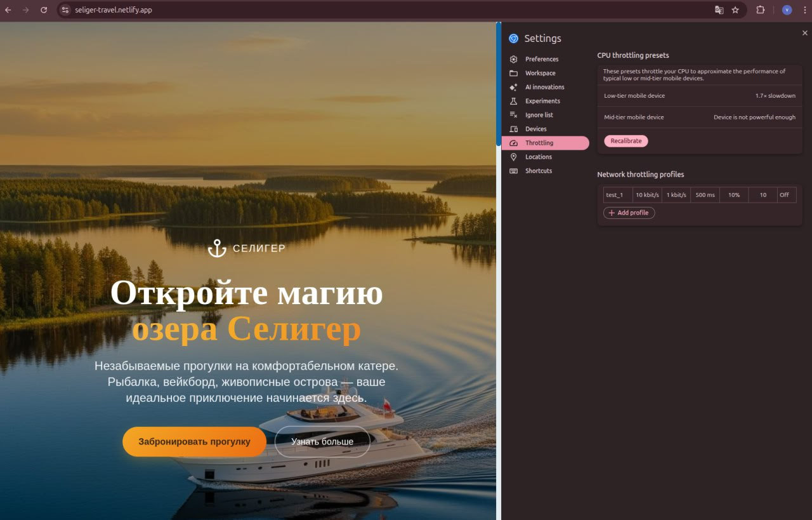Image resolution: width=812 pixels, height=520 pixels.
Task: Open the Chrome profile avatar
Action: pyautogui.click(x=787, y=10)
